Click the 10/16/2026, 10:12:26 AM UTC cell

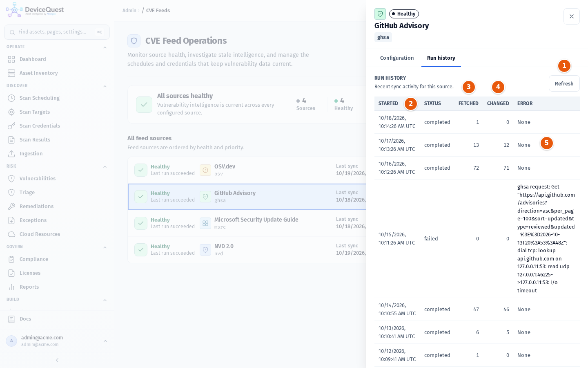(397, 168)
